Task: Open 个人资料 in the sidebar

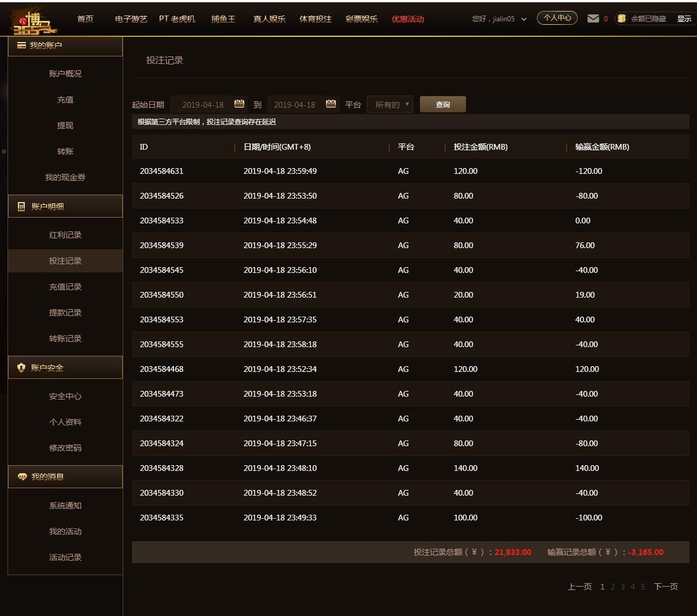Action: (x=65, y=422)
